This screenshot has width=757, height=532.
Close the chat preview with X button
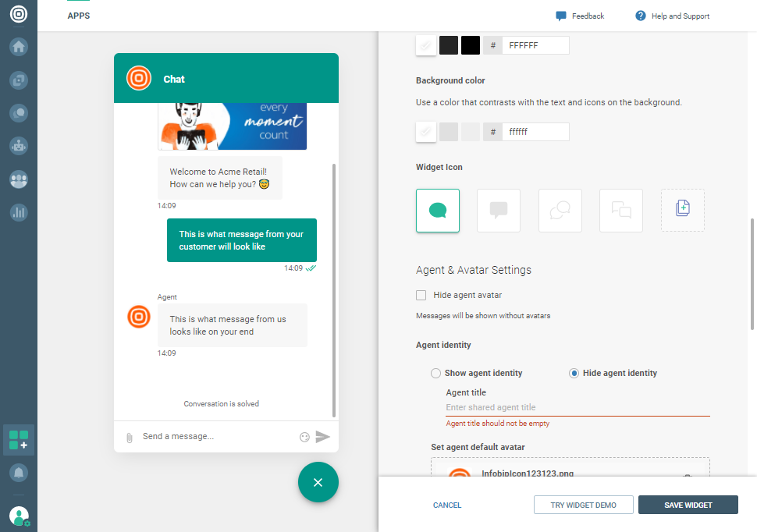(318, 482)
